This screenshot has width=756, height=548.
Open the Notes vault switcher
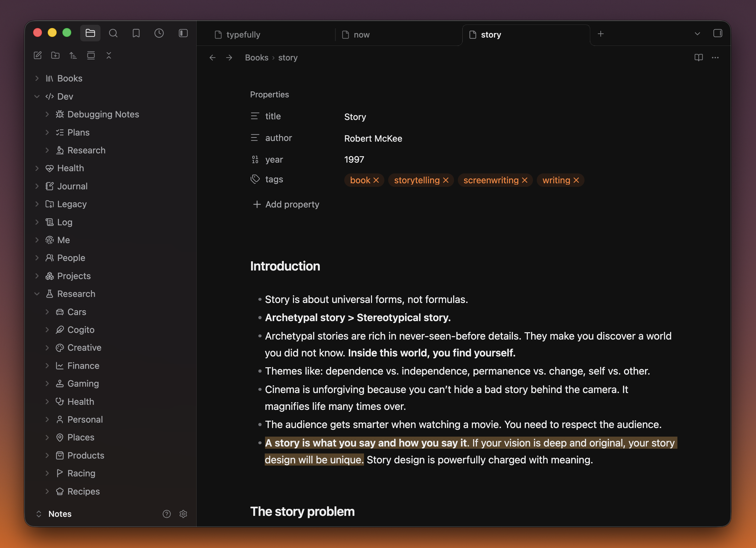[53, 514]
